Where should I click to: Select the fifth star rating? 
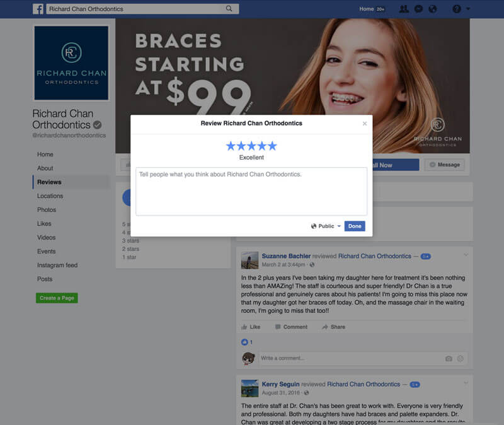point(272,146)
